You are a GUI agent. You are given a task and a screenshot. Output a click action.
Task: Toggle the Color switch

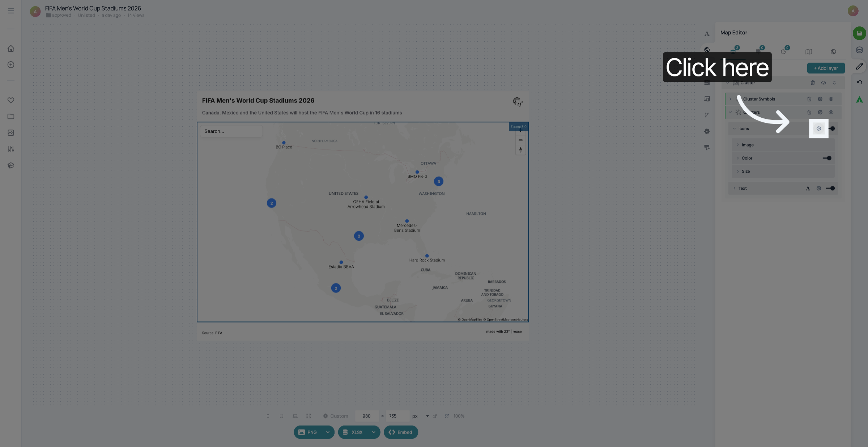click(x=827, y=158)
